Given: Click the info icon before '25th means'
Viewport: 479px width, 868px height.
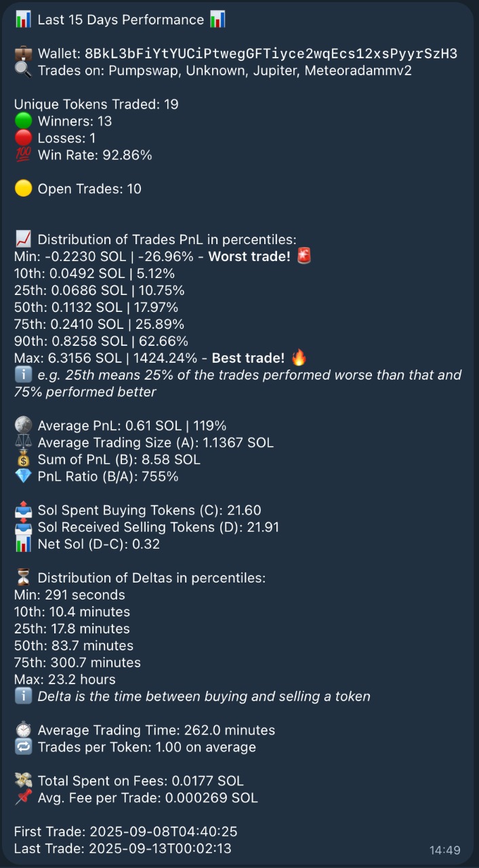Looking at the screenshot, I should point(23,375).
